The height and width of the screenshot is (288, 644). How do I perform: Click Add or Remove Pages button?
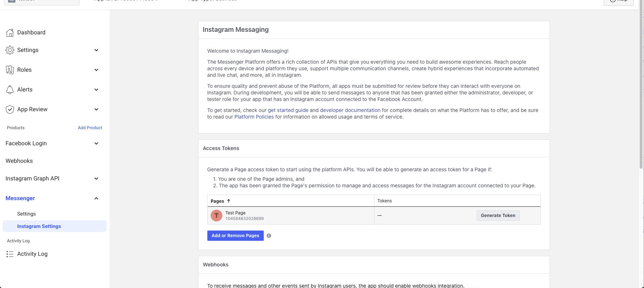[235, 236]
